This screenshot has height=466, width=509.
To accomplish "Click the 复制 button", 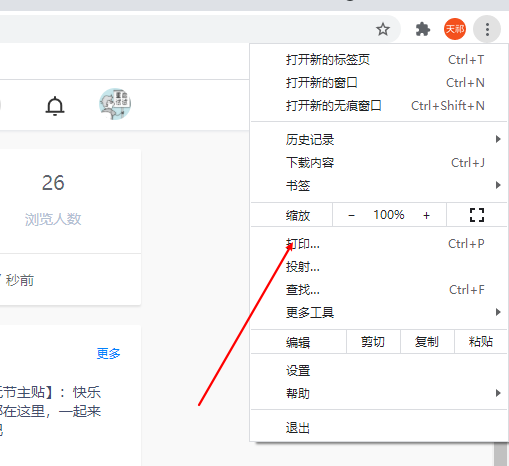I will [427, 342].
